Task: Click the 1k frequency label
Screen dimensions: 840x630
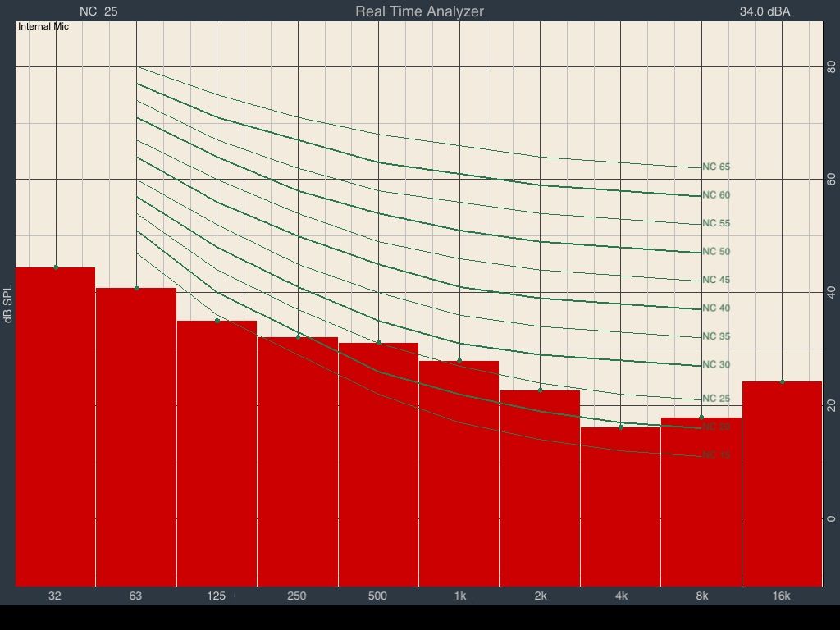Action: coord(459,596)
